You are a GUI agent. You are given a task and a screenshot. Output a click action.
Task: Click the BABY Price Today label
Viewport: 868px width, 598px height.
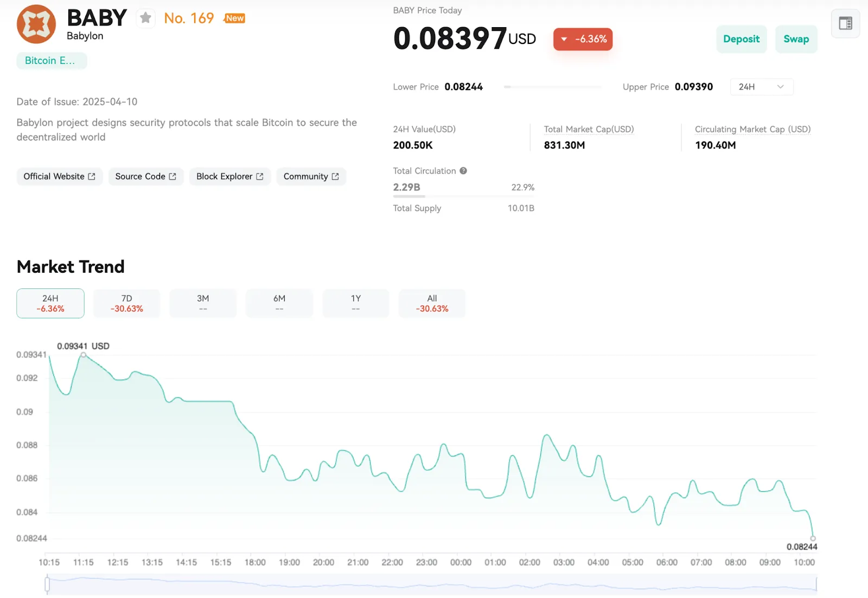pyautogui.click(x=427, y=10)
